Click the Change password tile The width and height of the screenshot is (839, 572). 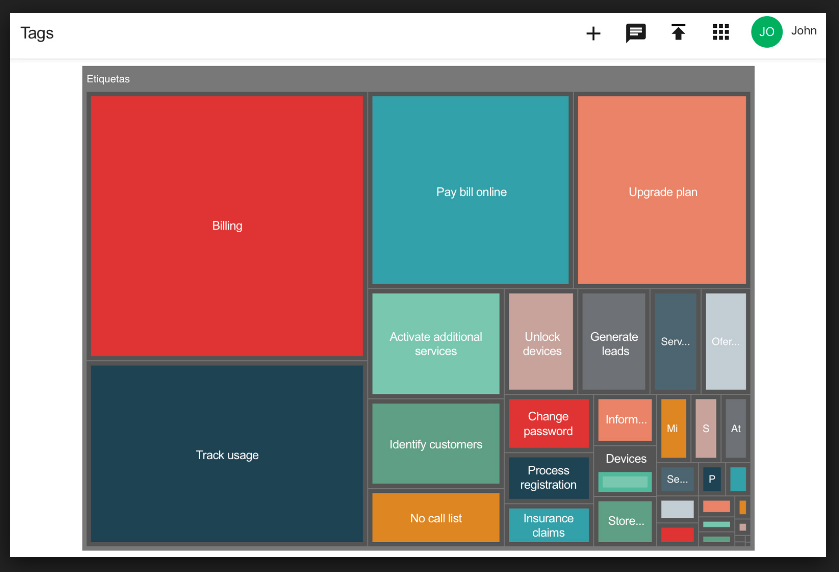pos(548,423)
